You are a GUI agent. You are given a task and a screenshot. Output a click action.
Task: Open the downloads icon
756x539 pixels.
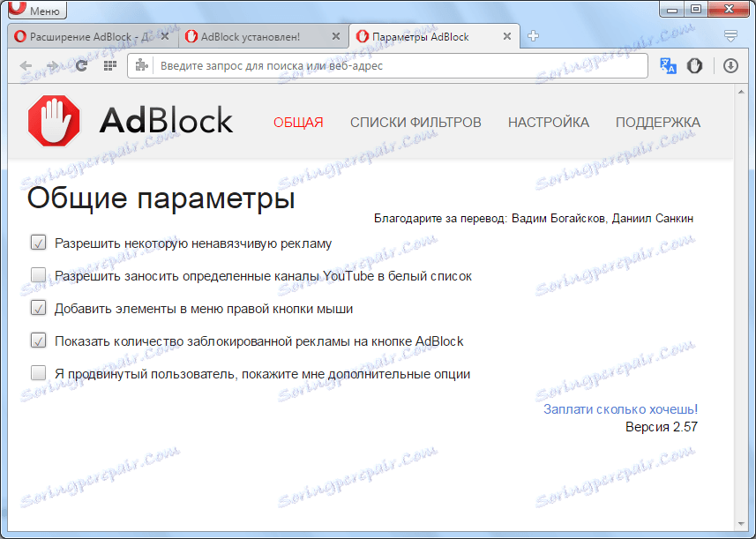730,65
